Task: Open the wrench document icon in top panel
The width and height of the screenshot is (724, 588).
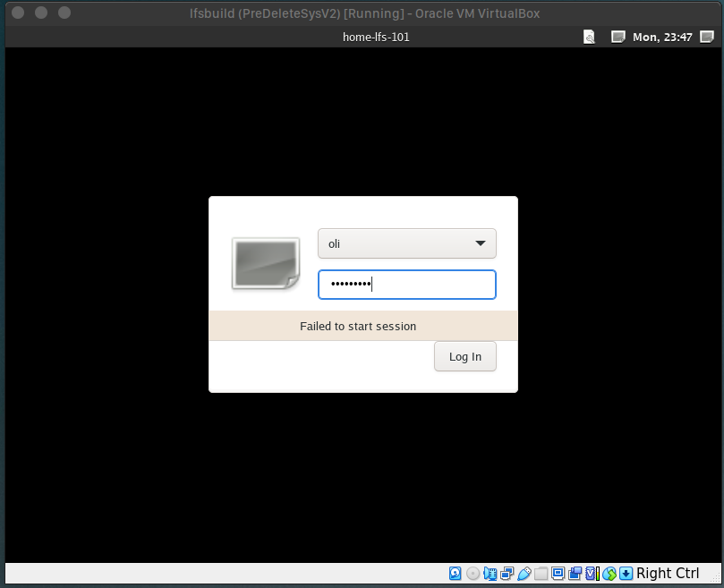Action: pyautogui.click(x=589, y=37)
